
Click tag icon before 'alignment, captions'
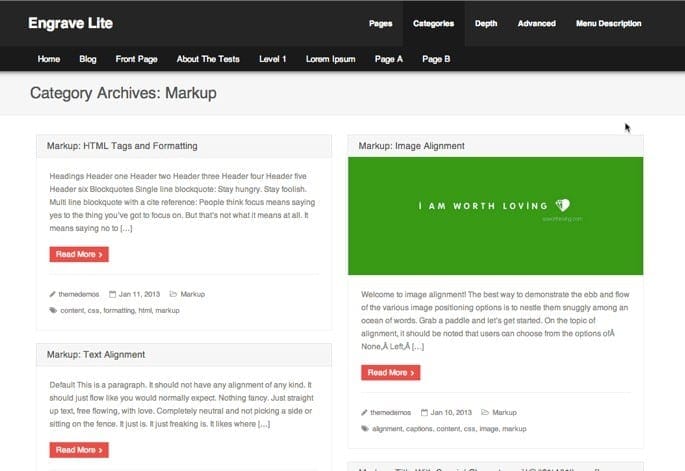(x=365, y=429)
